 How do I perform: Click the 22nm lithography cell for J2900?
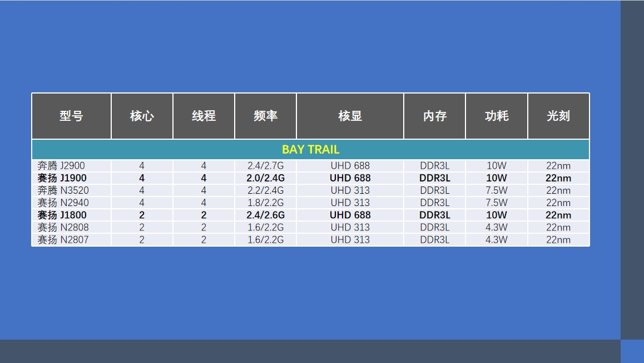[558, 166]
